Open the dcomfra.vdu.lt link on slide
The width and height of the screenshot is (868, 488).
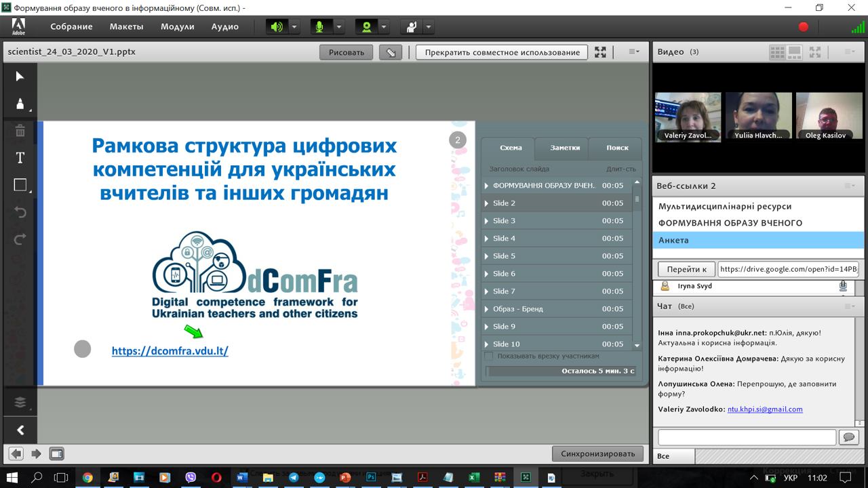[x=170, y=351]
